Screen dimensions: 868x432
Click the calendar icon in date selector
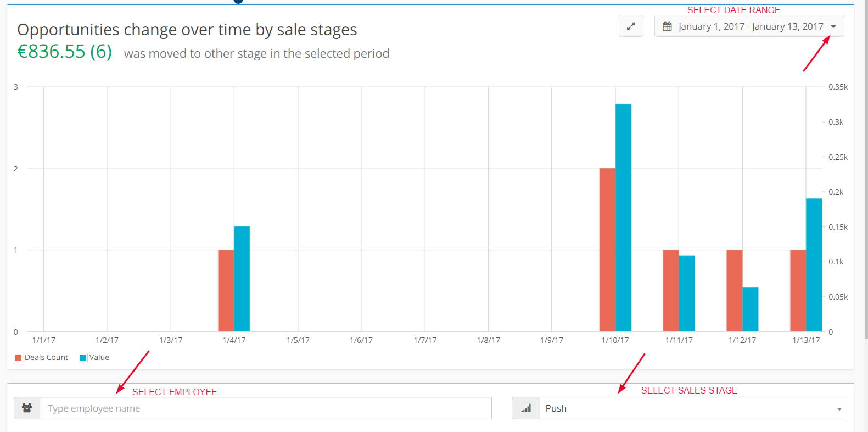(667, 26)
